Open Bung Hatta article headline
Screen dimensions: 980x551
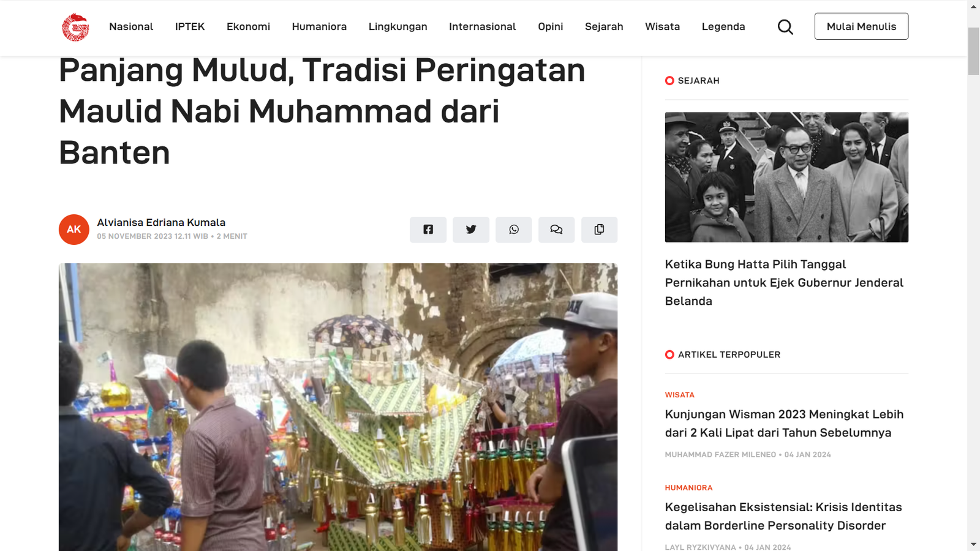click(784, 283)
